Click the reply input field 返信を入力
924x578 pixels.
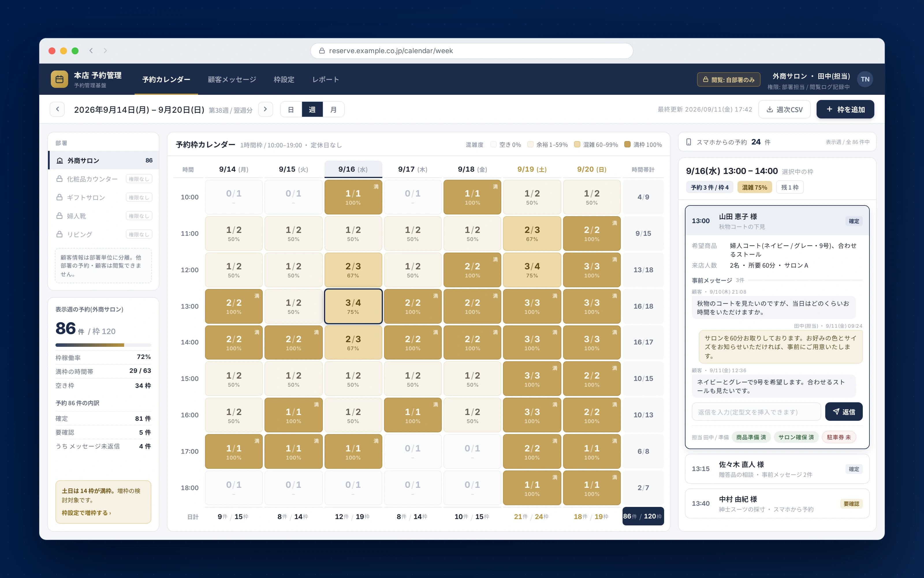tap(756, 412)
